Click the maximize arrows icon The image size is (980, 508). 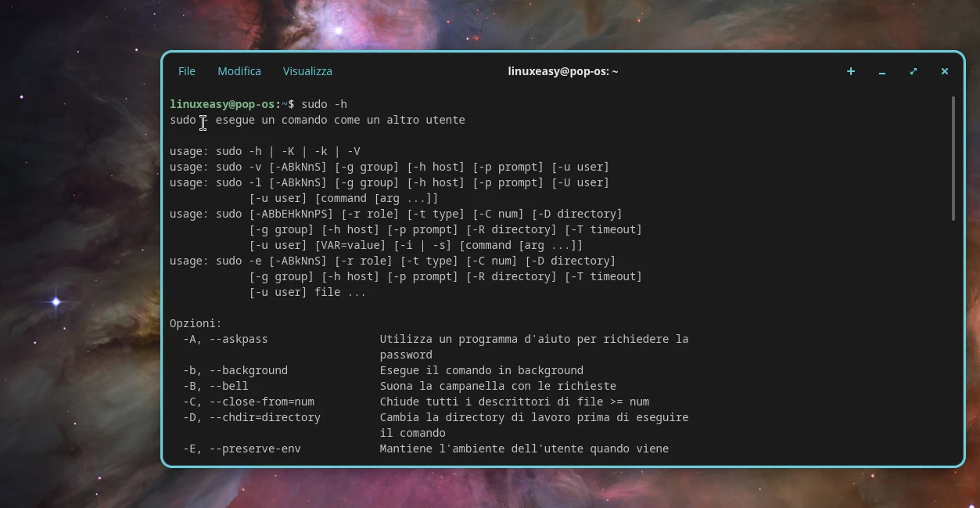coord(913,71)
